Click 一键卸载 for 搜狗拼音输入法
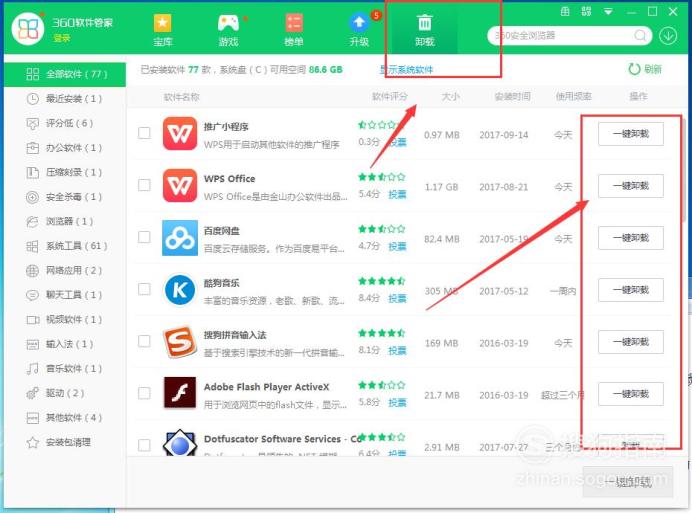The height and width of the screenshot is (513, 692). 631,342
